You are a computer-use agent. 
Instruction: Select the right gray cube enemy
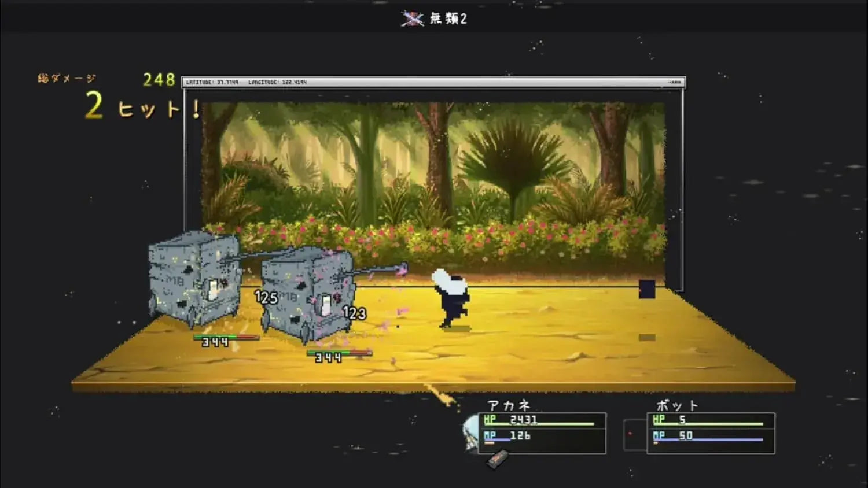pos(307,294)
